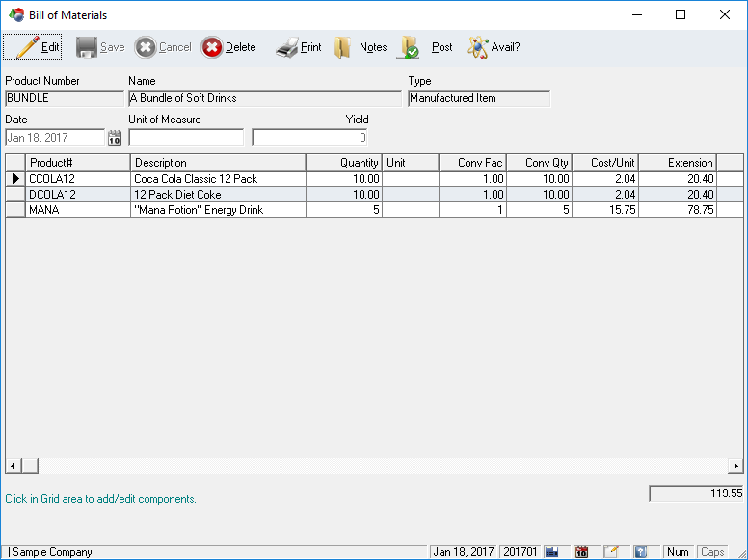Image resolution: width=748 pixels, height=560 pixels.
Task: Click the Description column header
Action: point(218,163)
